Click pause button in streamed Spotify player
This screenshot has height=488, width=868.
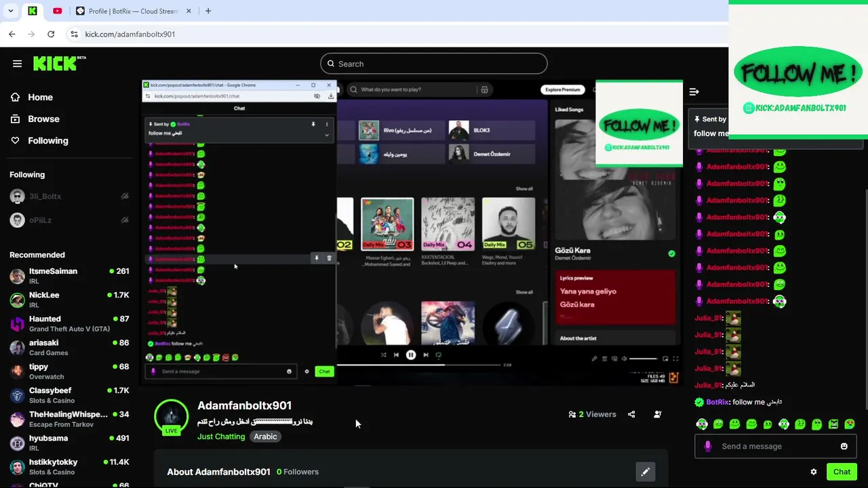pos(411,354)
